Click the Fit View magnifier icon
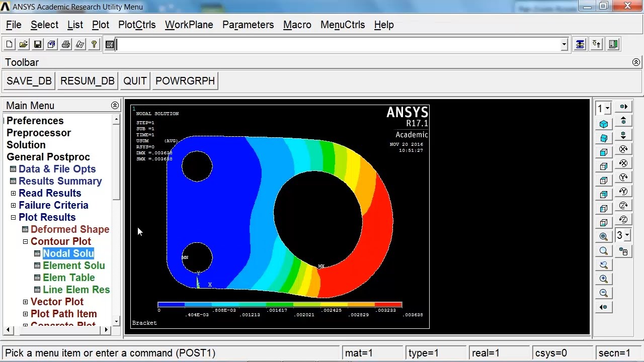The image size is (644, 362). (604, 237)
